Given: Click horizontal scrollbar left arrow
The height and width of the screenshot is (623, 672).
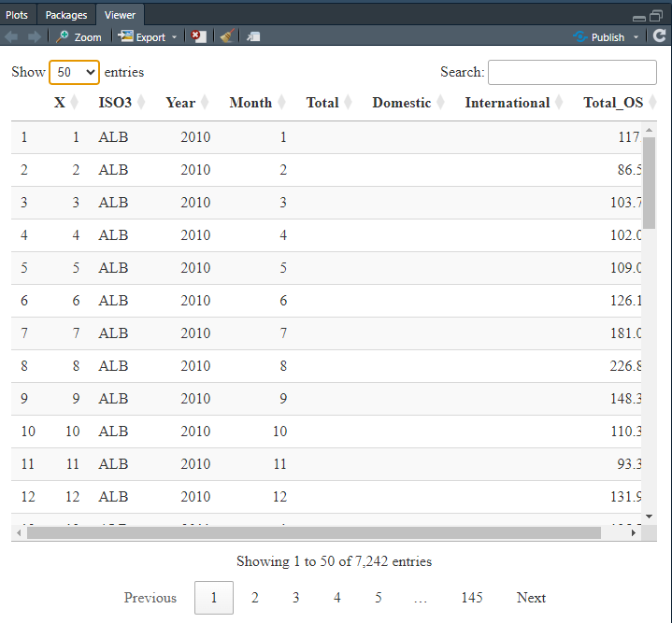Looking at the screenshot, I should (19, 533).
